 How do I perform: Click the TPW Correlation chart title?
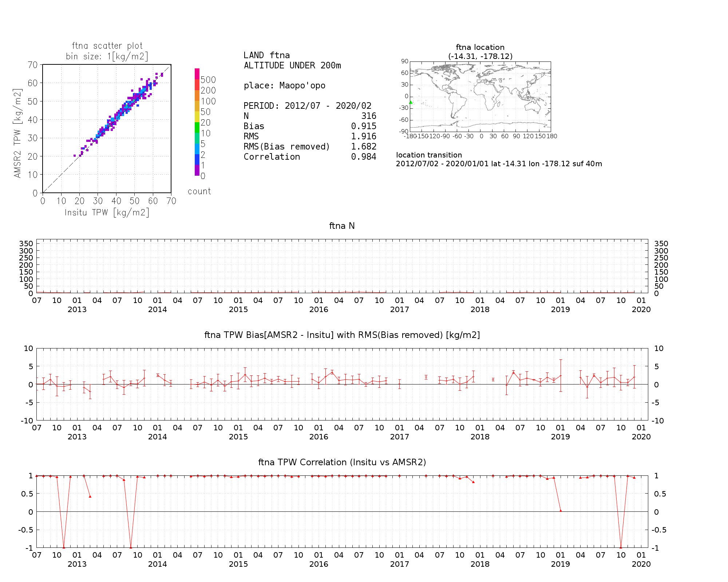[342, 462]
